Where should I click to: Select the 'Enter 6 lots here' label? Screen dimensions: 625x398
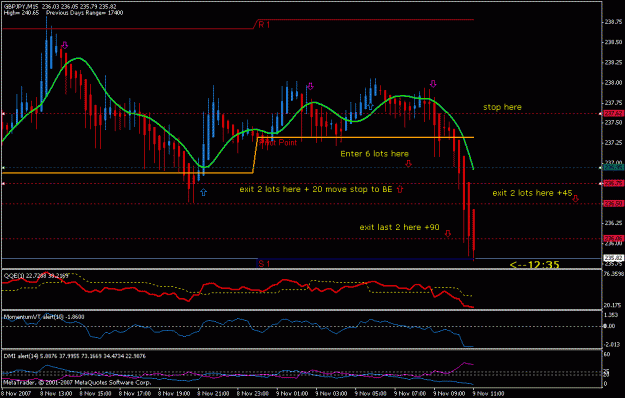coord(374,154)
